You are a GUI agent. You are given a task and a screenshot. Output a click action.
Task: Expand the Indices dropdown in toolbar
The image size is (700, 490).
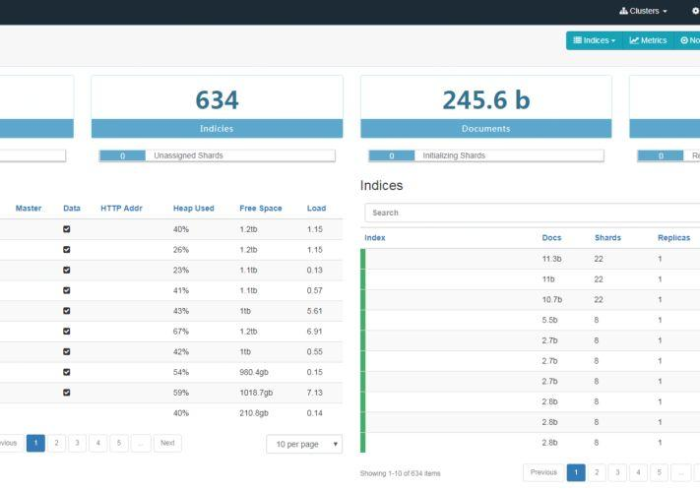point(595,40)
